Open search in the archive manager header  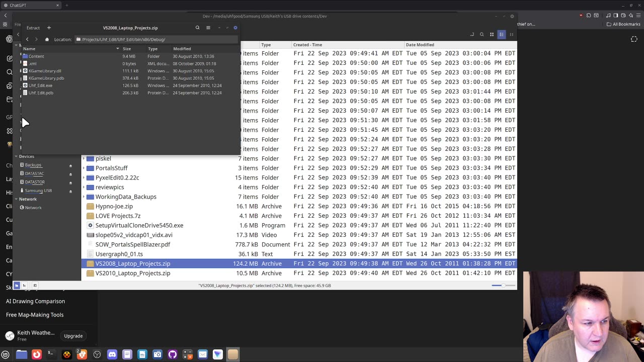click(197, 28)
